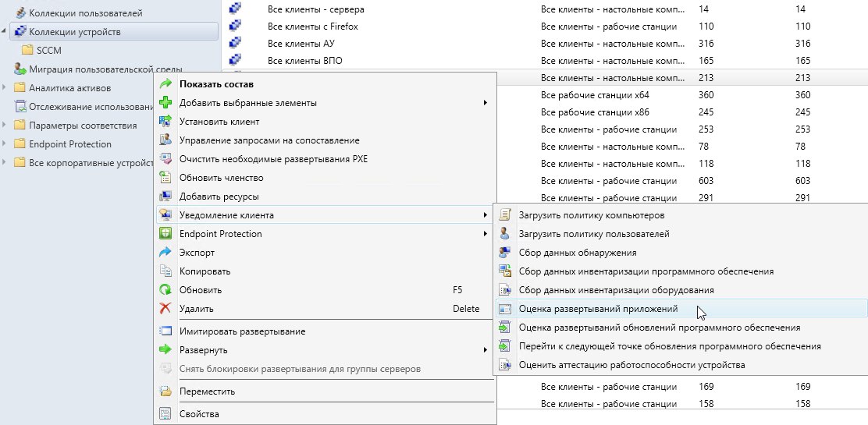Click the Endpoint Protection shield icon in menu
The width and height of the screenshot is (868, 425).
coord(165,234)
